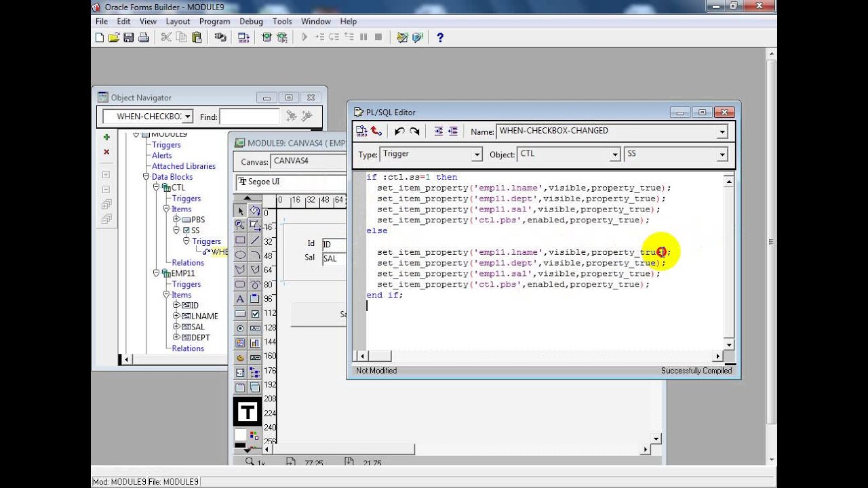Image resolution: width=868 pixels, height=488 pixels.
Task: Click the Redo arrow in PL/SQL Editor
Action: pyautogui.click(x=414, y=131)
